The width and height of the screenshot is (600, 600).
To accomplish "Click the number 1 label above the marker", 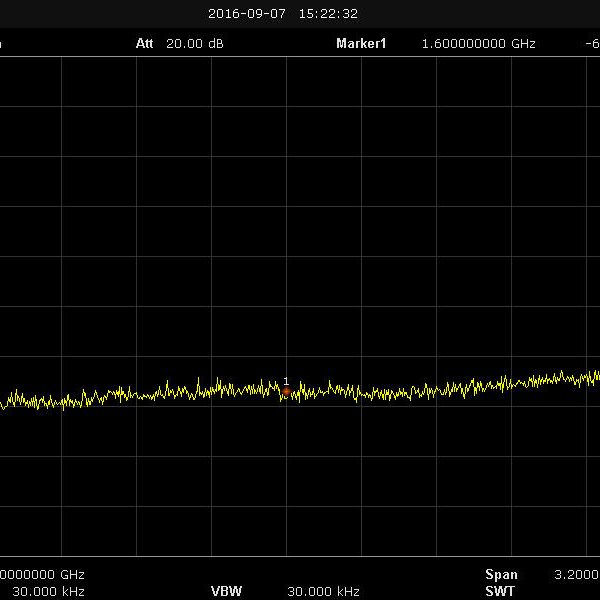I will (x=286, y=381).
